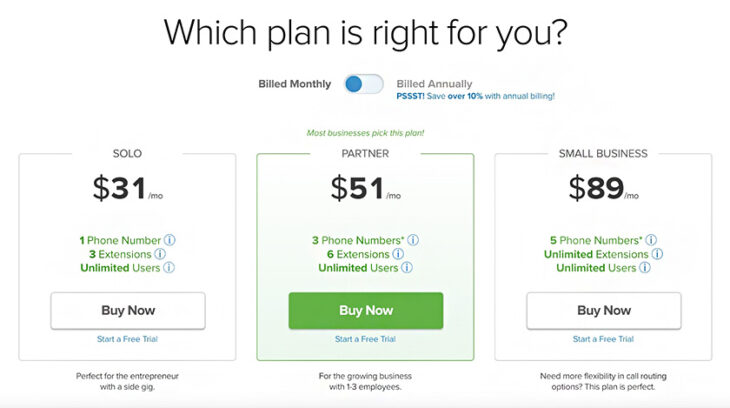
Task: Show info for Small Business Unlimited Users
Action: [x=645, y=268]
